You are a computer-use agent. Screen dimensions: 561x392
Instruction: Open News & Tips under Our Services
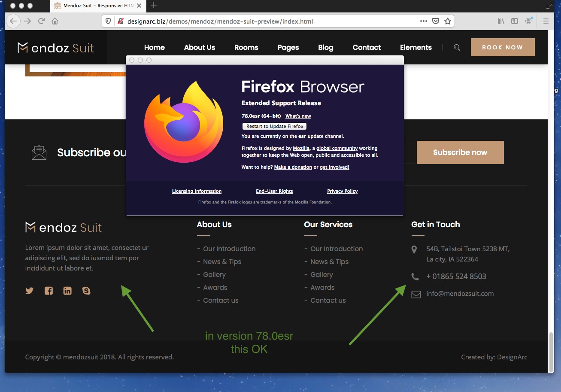point(330,261)
